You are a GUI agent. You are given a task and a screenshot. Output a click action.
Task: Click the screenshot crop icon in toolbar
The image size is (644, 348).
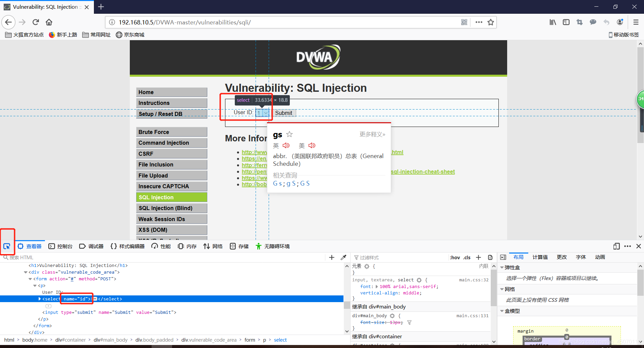[580, 22]
